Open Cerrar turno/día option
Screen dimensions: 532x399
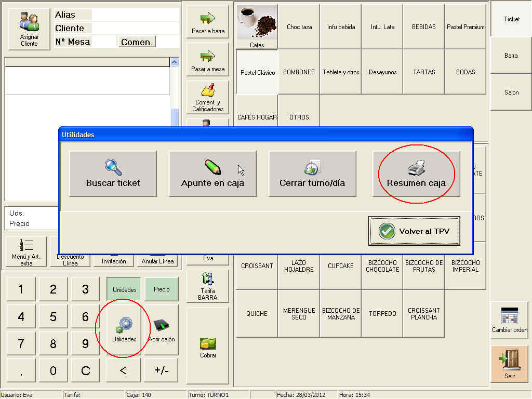pos(312,174)
